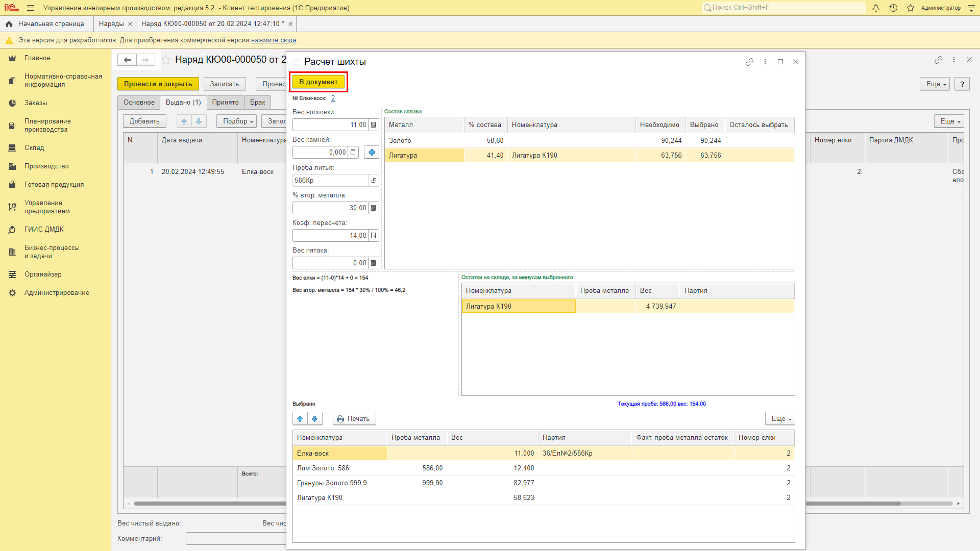Viewport: 980px width, 551px height.
Task: Click horizontal scrollbar of Выдано table
Action: pyautogui.click(x=210, y=504)
